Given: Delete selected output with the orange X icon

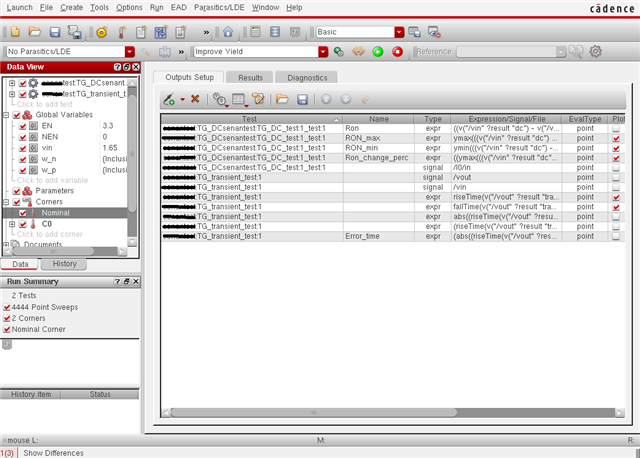Looking at the screenshot, I should tap(195, 99).
